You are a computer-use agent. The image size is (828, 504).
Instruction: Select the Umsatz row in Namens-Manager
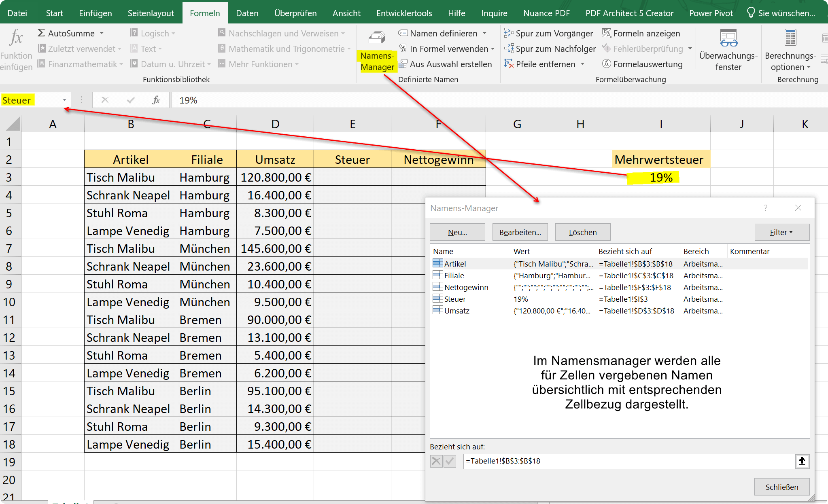[619, 311]
